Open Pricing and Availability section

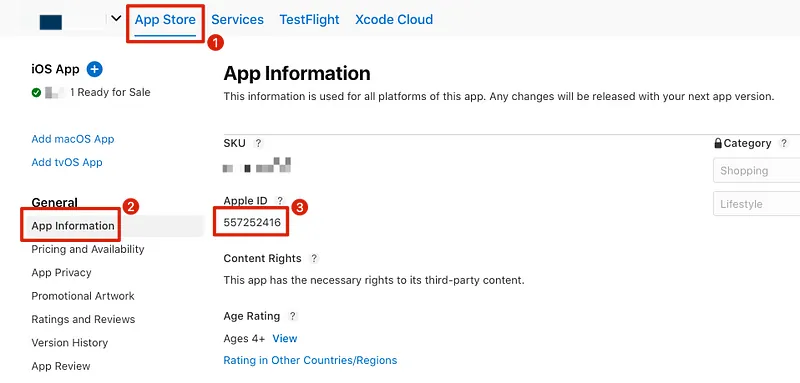(88, 249)
